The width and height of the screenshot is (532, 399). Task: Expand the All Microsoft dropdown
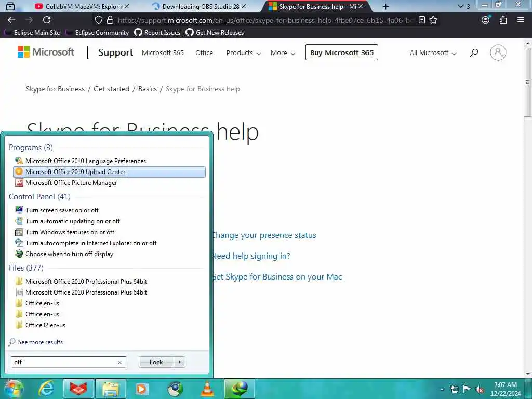[x=433, y=53]
